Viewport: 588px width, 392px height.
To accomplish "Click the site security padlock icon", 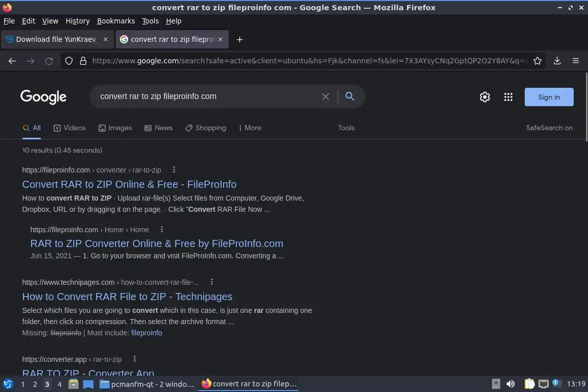I will 83,61.
